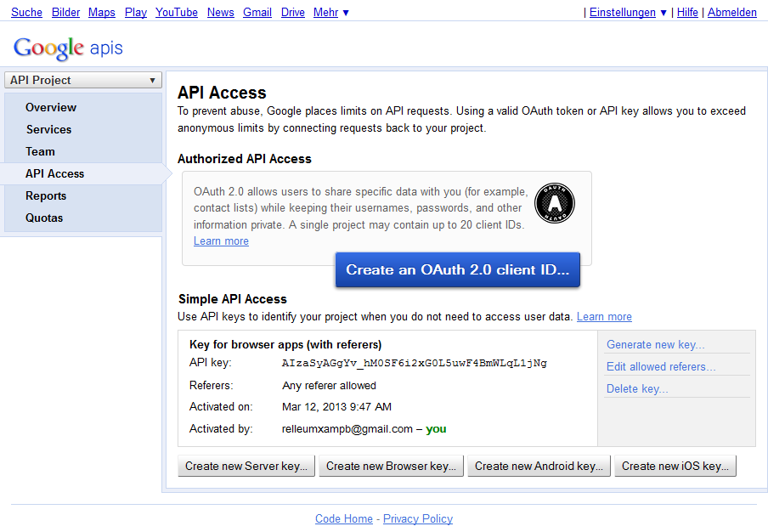Create a new Android key

[x=538, y=466]
